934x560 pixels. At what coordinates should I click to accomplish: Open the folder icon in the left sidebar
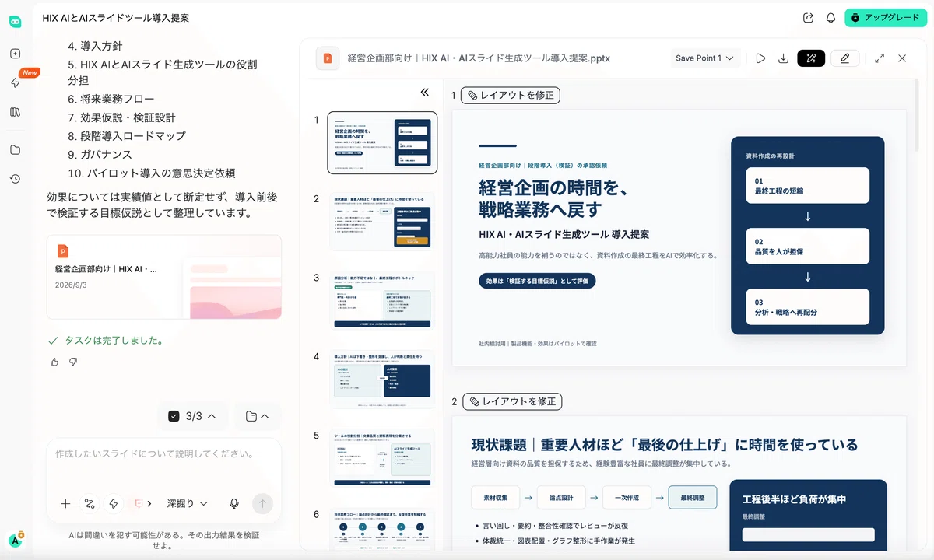[15, 150]
